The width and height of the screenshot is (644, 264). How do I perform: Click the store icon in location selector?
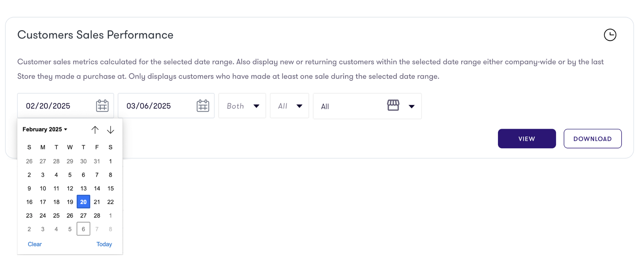pyautogui.click(x=393, y=105)
